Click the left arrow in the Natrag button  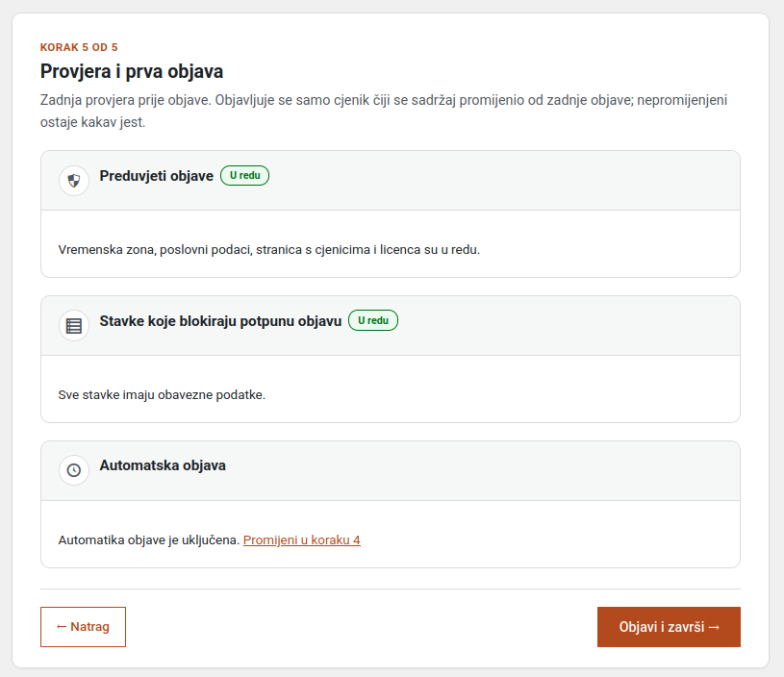pos(62,627)
